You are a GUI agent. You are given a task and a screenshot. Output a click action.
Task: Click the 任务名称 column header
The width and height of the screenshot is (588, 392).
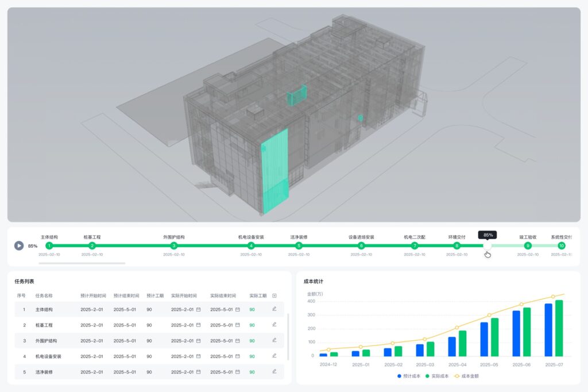44,295
